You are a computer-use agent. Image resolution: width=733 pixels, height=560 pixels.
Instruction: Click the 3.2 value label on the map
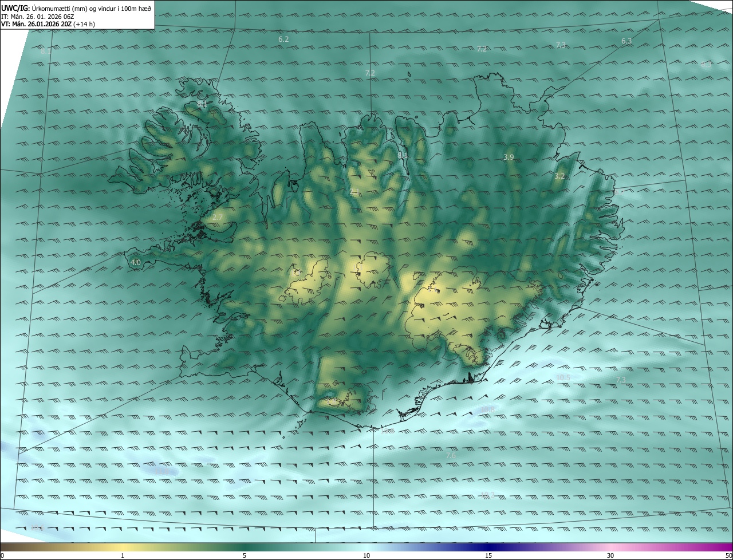click(560, 176)
